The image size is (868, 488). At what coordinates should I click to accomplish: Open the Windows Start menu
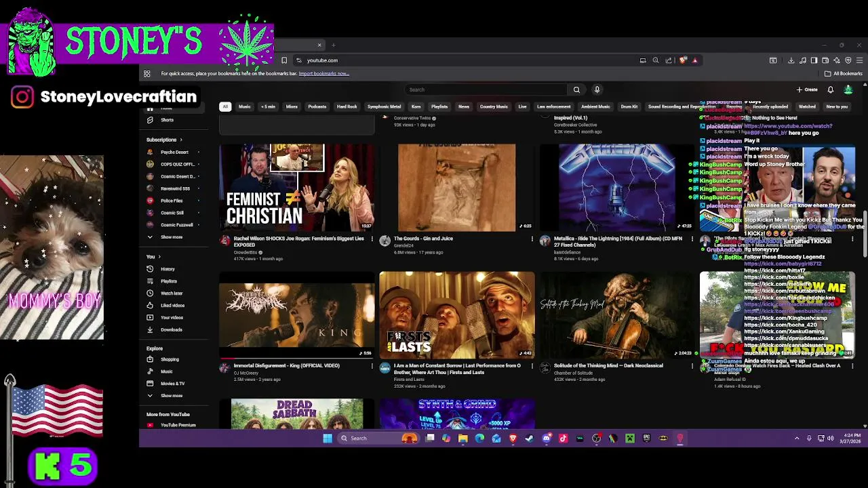(x=328, y=439)
